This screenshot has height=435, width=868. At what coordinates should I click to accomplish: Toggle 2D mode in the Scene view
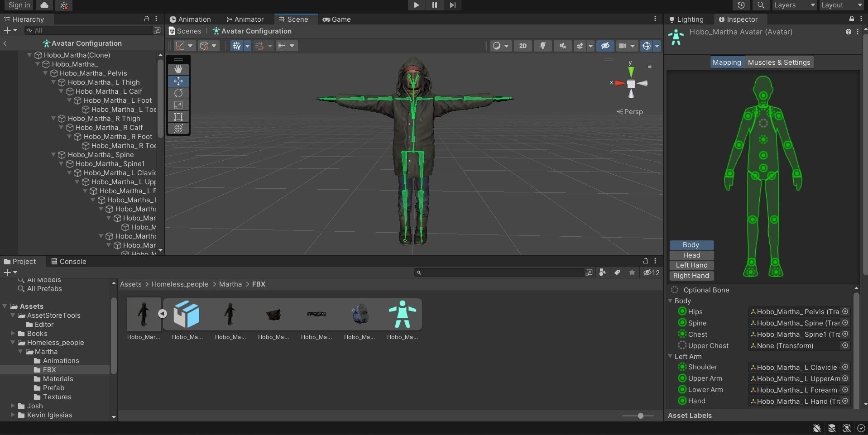pyautogui.click(x=523, y=46)
